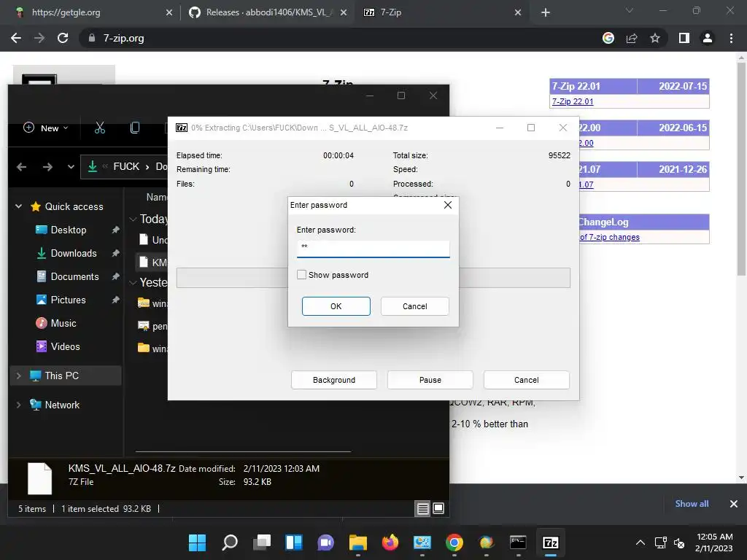The height and width of the screenshot is (560, 747).
Task: Confirm the password with OK
Action: (x=336, y=306)
